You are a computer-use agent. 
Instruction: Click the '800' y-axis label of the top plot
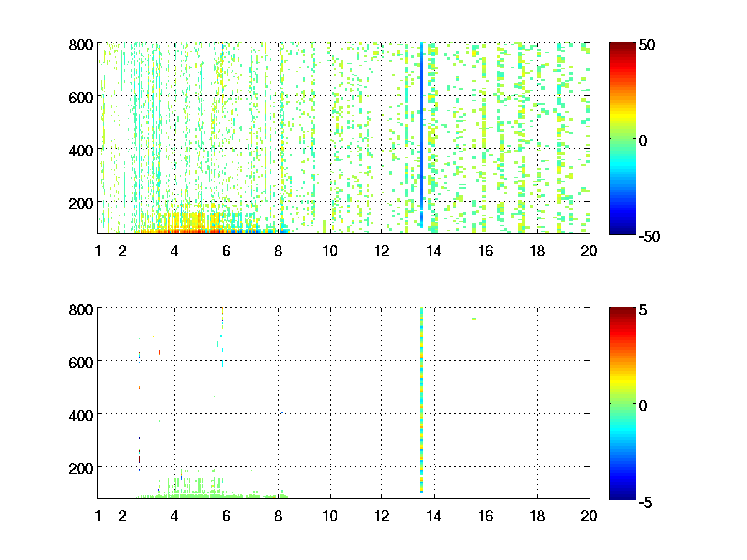pos(82,45)
